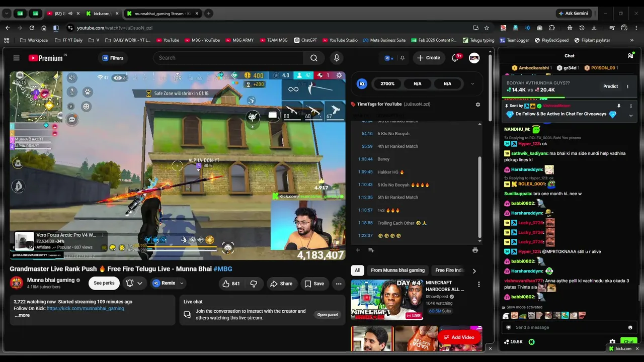644x362 pixels.
Task: Open the TimeTags add-to-list icon
Action: point(371,250)
